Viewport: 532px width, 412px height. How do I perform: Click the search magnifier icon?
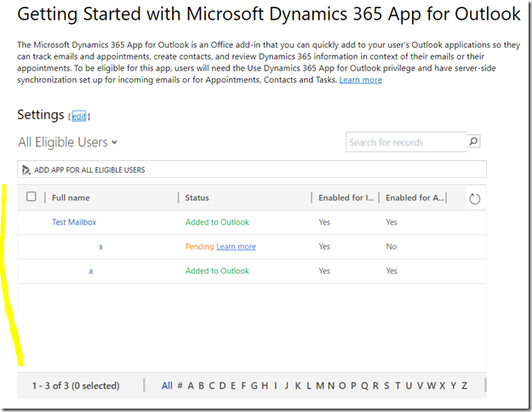(x=473, y=140)
